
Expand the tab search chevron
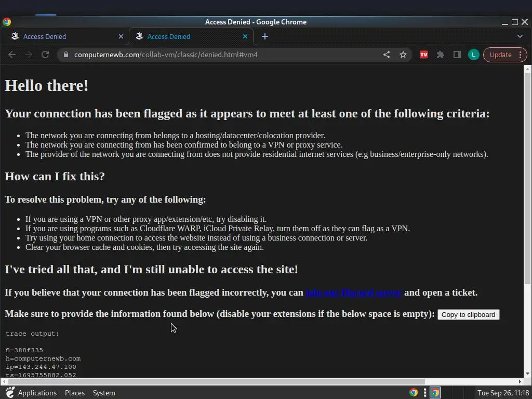pyautogui.click(x=520, y=36)
